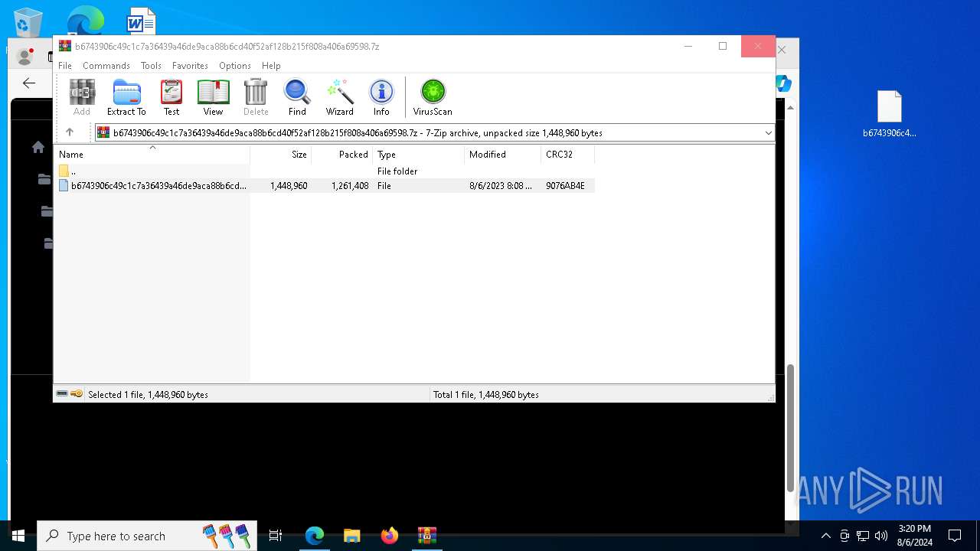Maximize the WinRAR window
The image size is (980, 551).
pos(723,46)
